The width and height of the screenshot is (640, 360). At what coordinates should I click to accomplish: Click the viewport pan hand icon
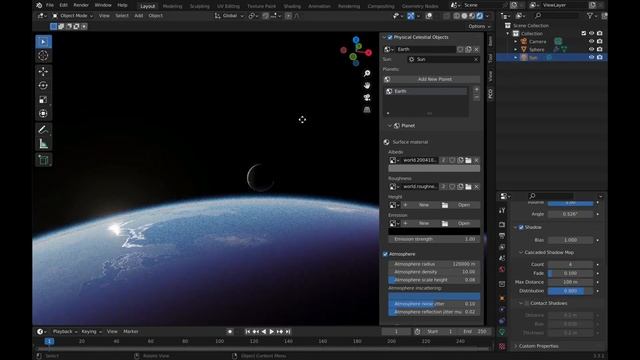pyautogui.click(x=367, y=85)
